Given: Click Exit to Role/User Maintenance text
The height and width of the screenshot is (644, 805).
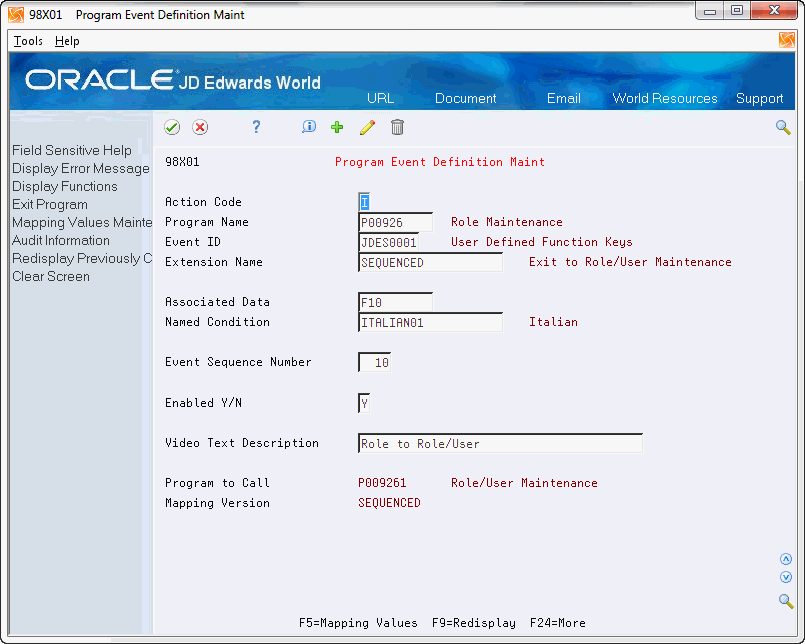Looking at the screenshot, I should (x=630, y=262).
